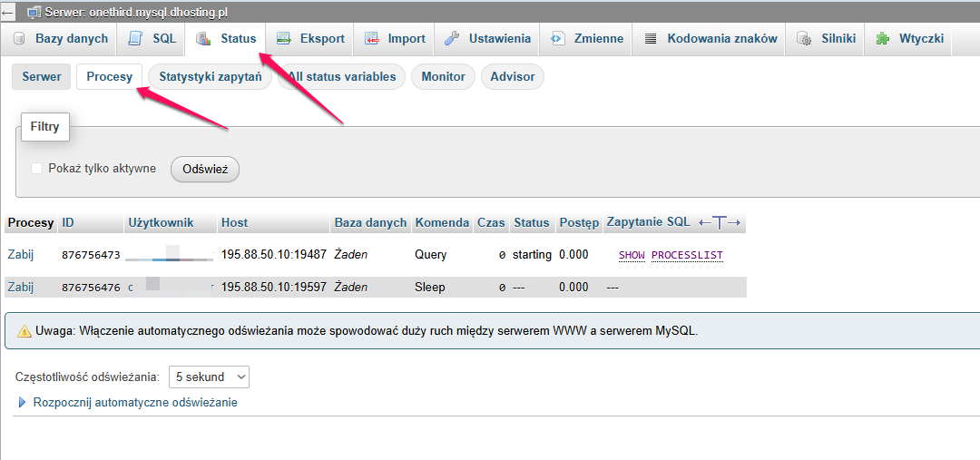This screenshot has width=980, height=460.
Task: Click the starting status cell
Action: click(532, 255)
